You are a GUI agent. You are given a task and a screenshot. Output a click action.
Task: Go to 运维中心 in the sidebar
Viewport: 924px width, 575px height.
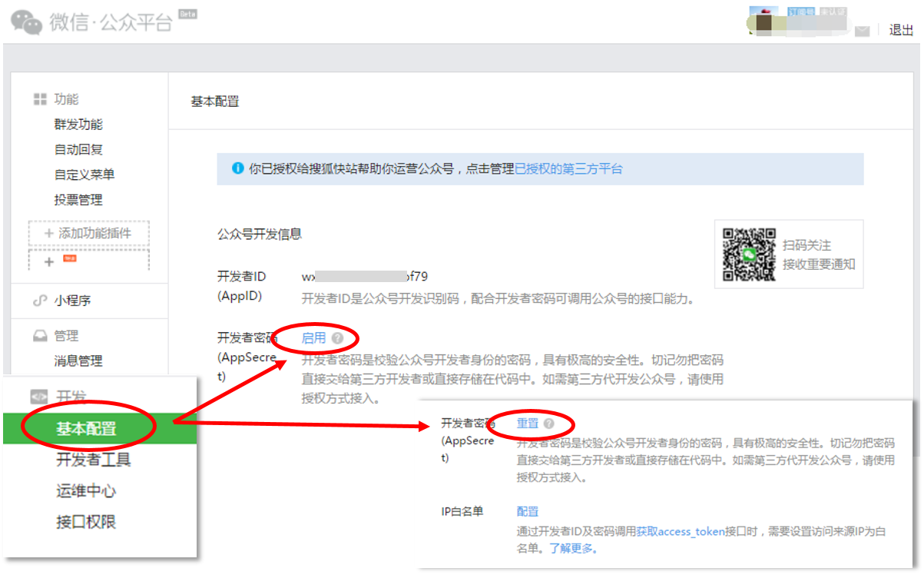[x=86, y=491]
